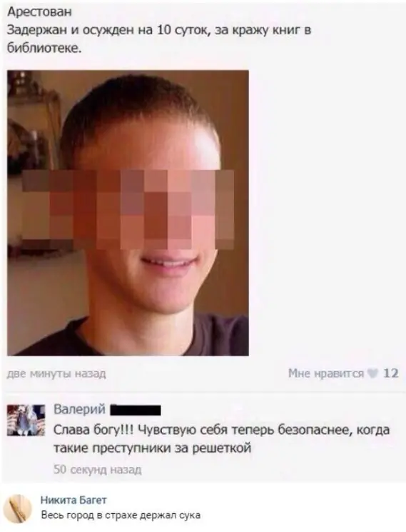Select the 'Арестован' post heading

(x=40, y=12)
